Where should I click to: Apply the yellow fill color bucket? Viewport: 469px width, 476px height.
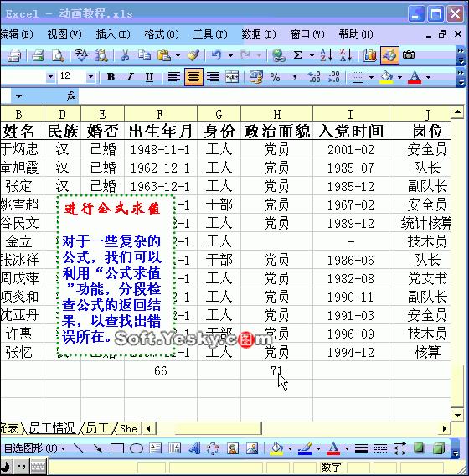tap(387, 77)
